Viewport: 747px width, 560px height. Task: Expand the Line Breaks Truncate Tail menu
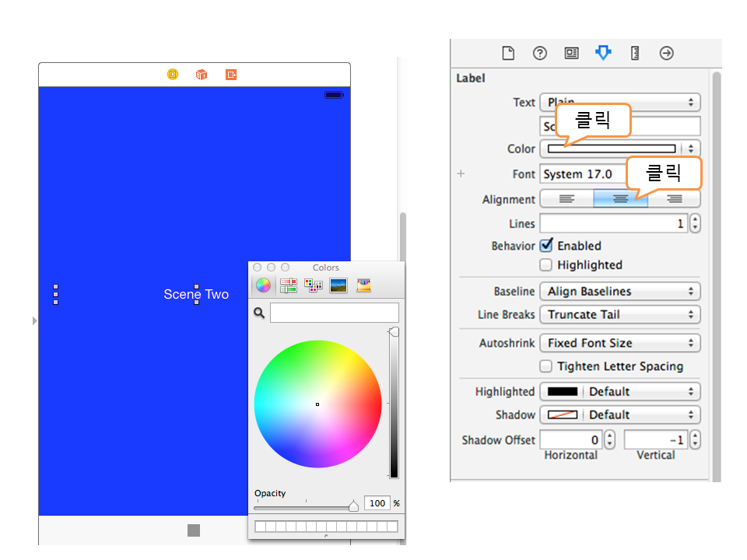tap(619, 315)
